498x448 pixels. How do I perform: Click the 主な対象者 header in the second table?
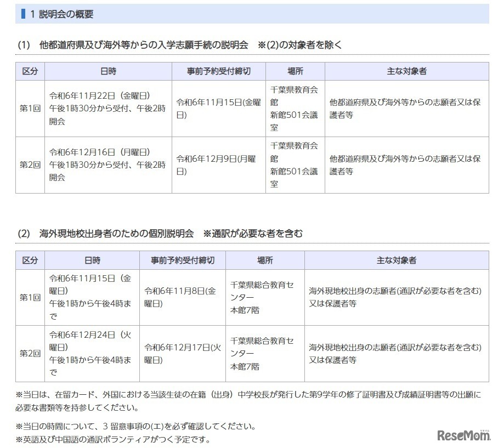[396, 260]
